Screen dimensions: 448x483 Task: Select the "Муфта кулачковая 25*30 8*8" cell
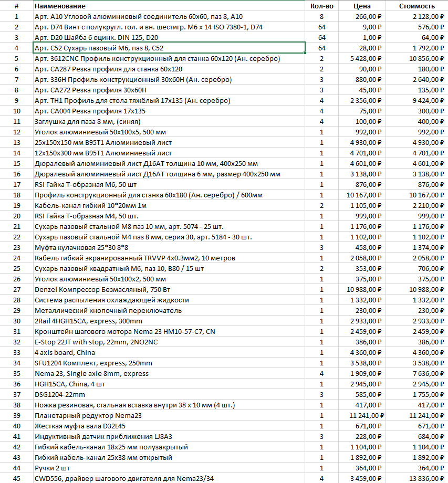click(x=169, y=247)
